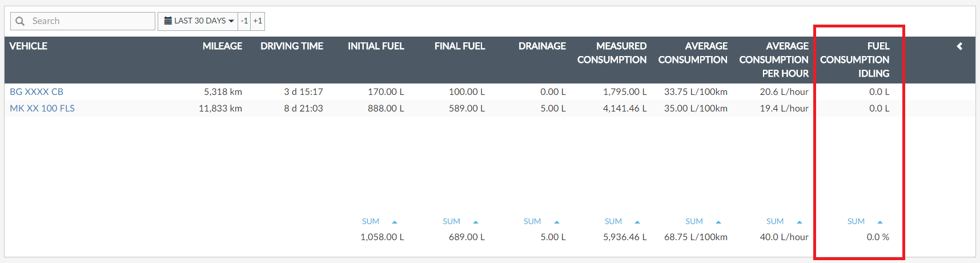
Task: Click inside the Search input field
Action: [x=91, y=21]
